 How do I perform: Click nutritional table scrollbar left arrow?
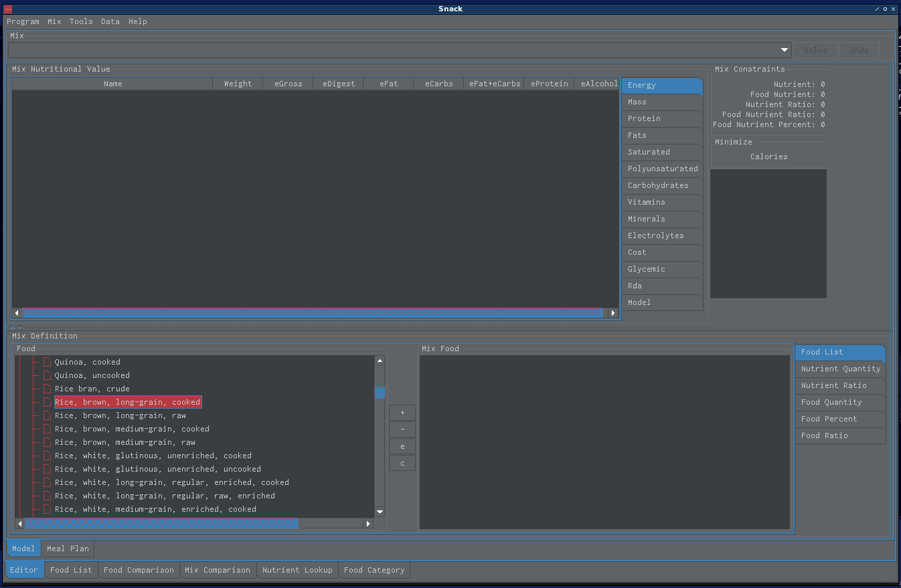17,313
